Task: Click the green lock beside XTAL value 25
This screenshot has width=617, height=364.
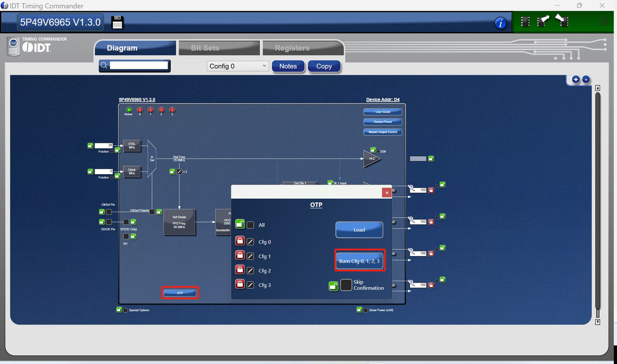Action: coord(90,145)
